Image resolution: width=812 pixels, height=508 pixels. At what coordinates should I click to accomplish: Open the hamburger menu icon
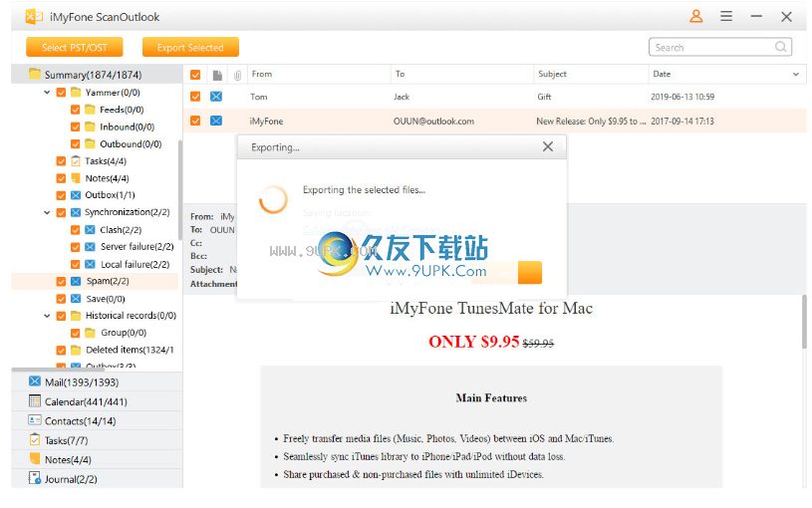pos(726,17)
